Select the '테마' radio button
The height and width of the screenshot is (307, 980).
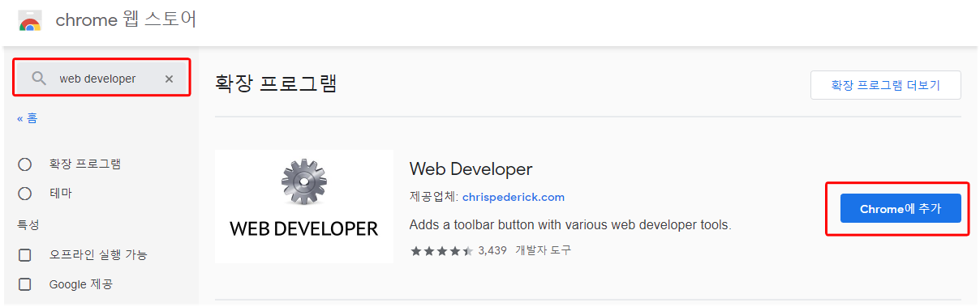[24, 194]
